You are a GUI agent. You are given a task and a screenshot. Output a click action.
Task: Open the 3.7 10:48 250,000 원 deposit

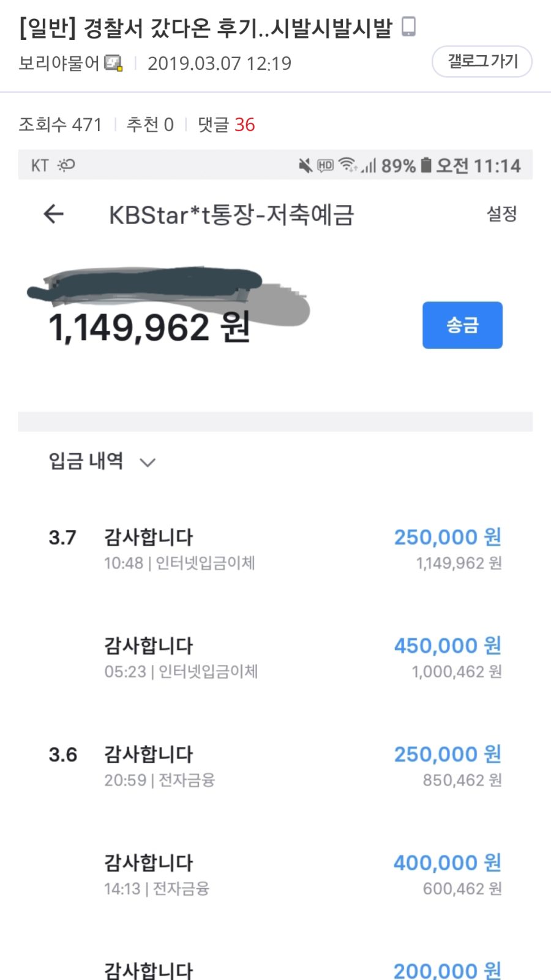pyautogui.click(x=275, y=549)
